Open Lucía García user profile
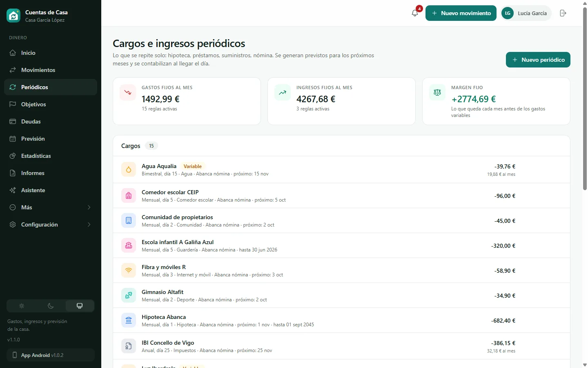This screenshot has height=368, width=588. pos(526,13)
